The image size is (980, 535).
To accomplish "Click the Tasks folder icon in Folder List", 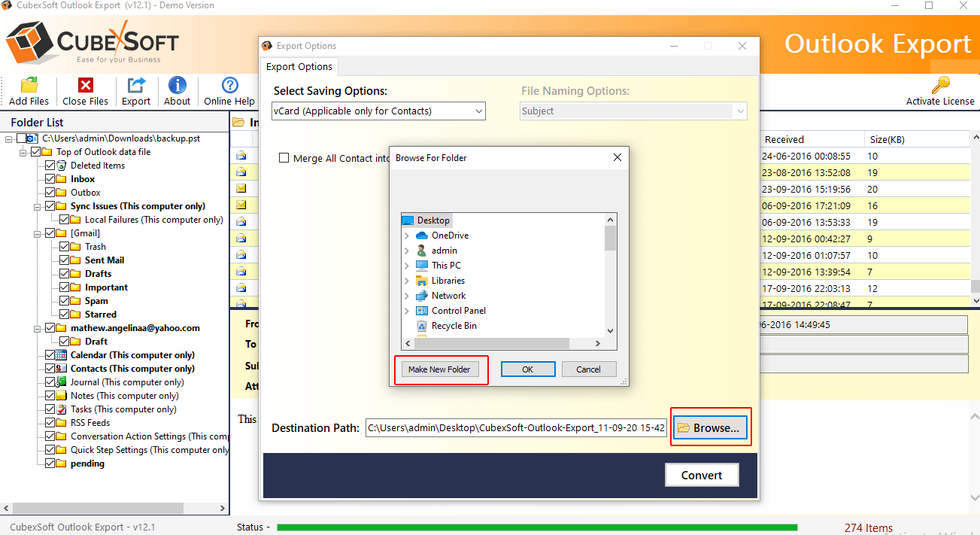I will 62,409.
